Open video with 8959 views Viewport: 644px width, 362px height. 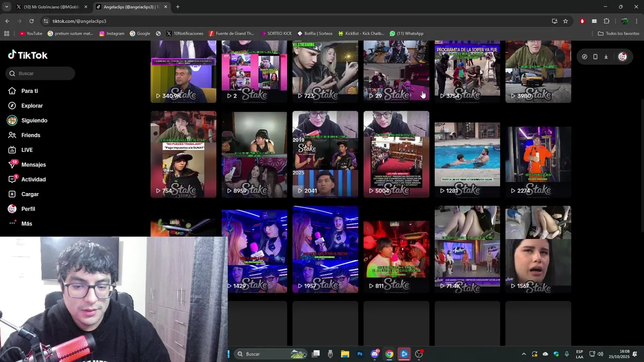(254, 154)
